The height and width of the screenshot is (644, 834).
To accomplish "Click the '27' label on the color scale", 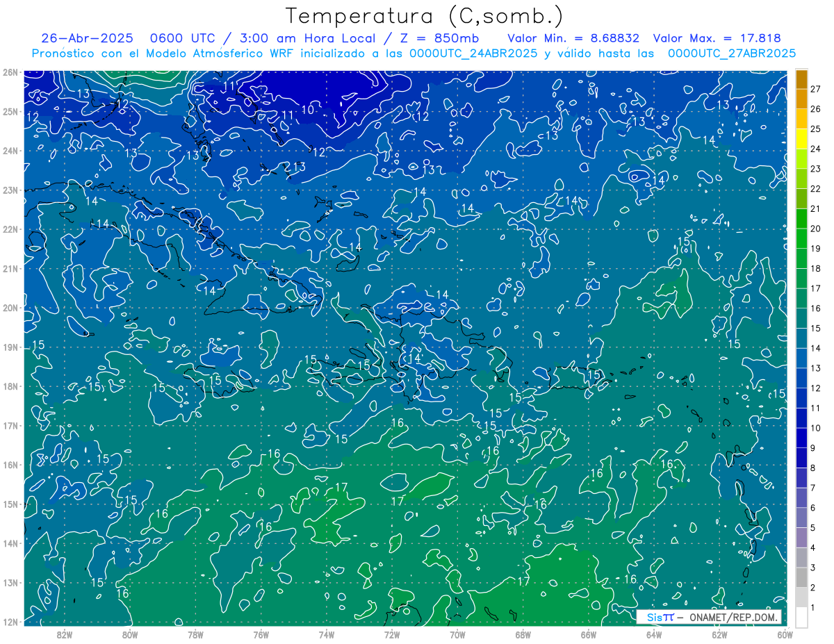I will (816, 89).
